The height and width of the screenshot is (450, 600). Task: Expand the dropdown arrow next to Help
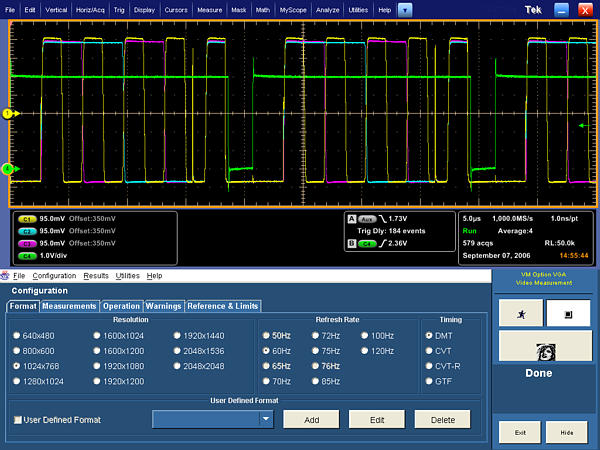point(404,9)
